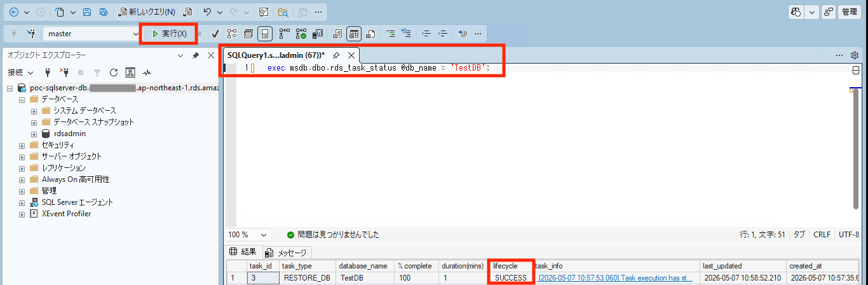This screenshot has width=868, height=285.
Task: Run the query with 実行(X)
Action: (168, 33)
